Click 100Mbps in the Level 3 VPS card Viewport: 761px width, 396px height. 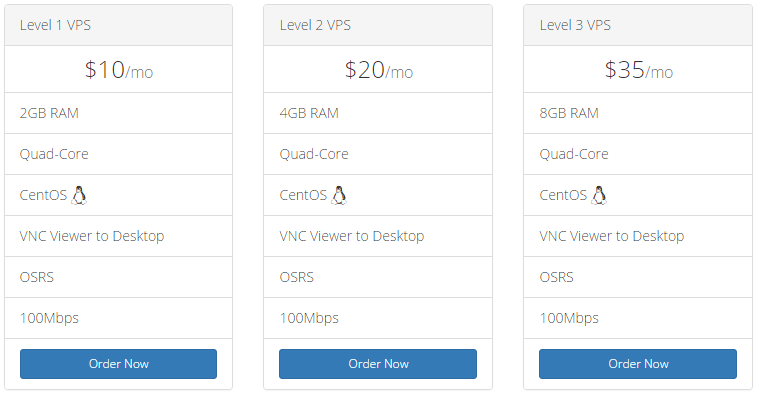569,318
